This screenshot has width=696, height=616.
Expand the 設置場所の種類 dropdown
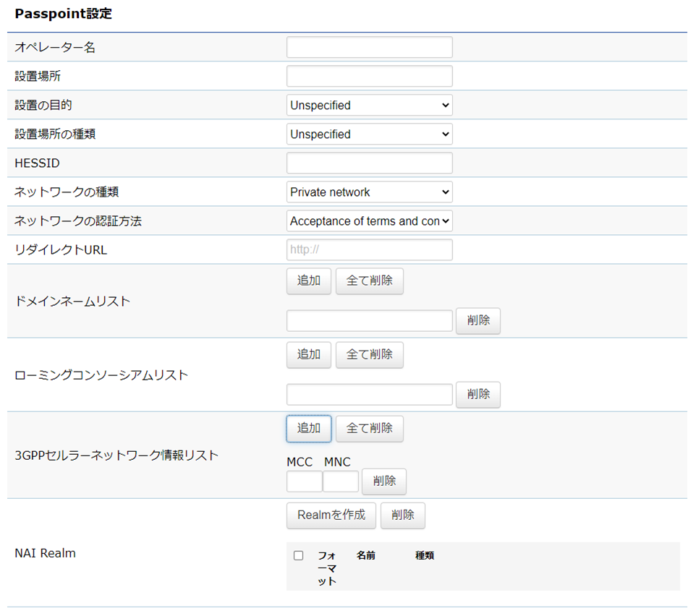tap(369, 134)
